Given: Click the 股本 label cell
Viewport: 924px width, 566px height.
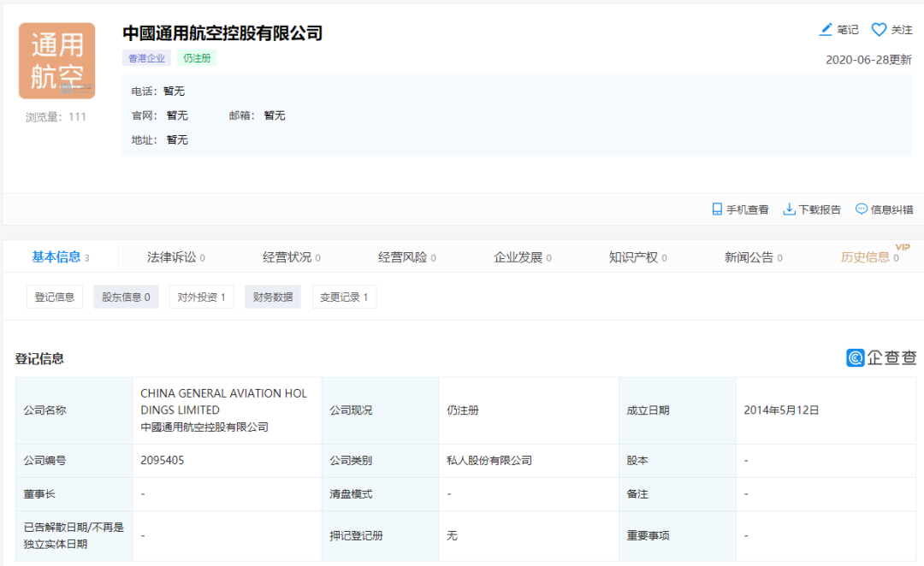Looking at the screenshot, I should pyautogui.click(x=677, y=460).
